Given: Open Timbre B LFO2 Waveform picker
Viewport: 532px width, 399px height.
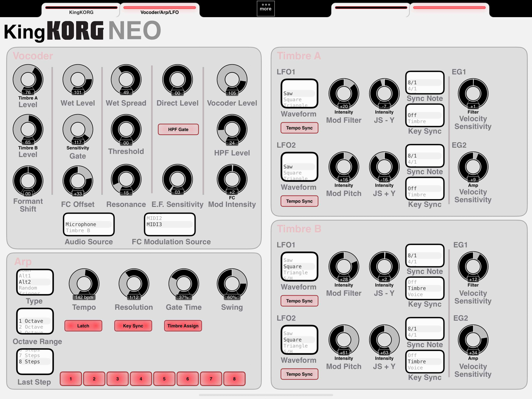Looking at the screenshot, I should pyautogui.click(x=299, y=340).
